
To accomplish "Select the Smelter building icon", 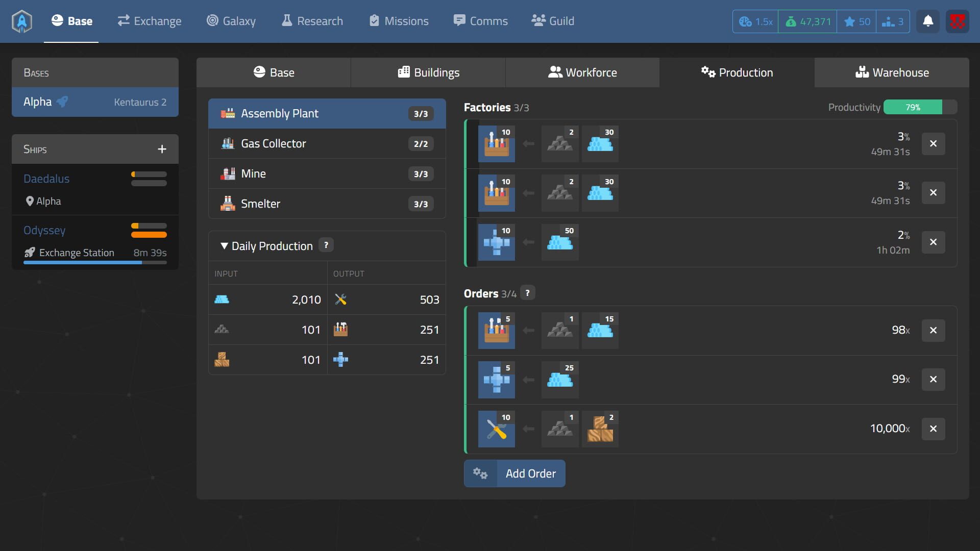I will point(228,203).
